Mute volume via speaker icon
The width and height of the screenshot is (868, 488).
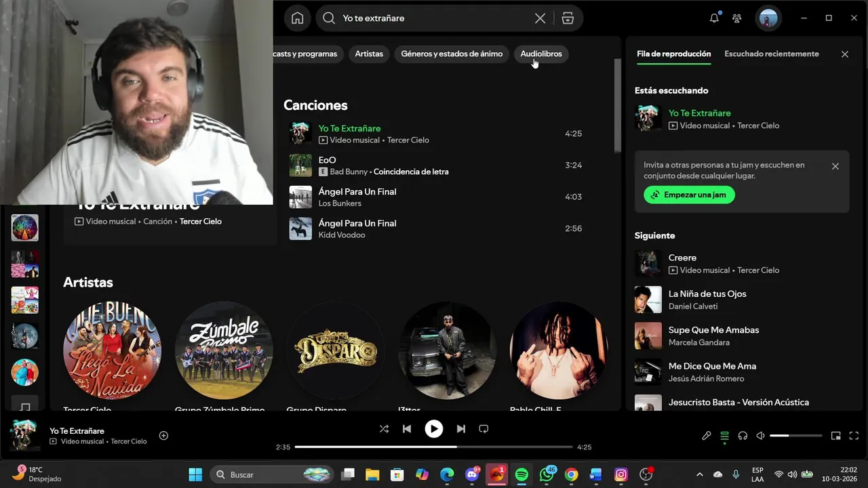click(761, 436)
